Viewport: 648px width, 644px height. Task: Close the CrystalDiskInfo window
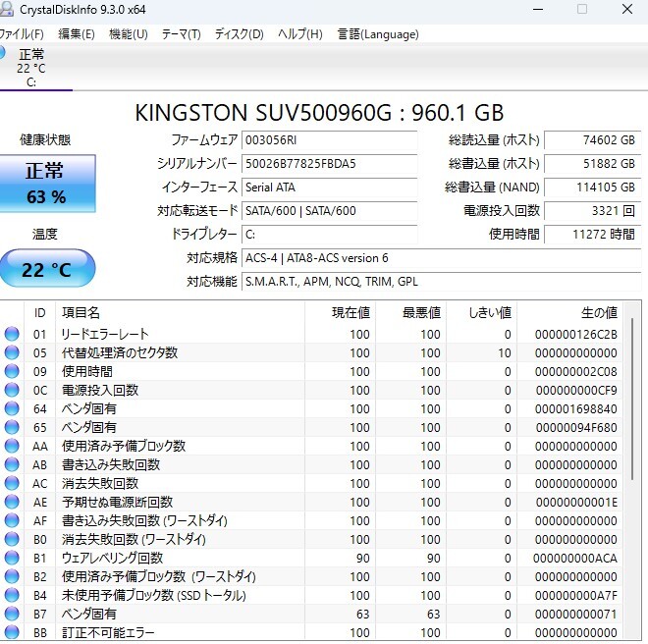(x=627, y=9)
